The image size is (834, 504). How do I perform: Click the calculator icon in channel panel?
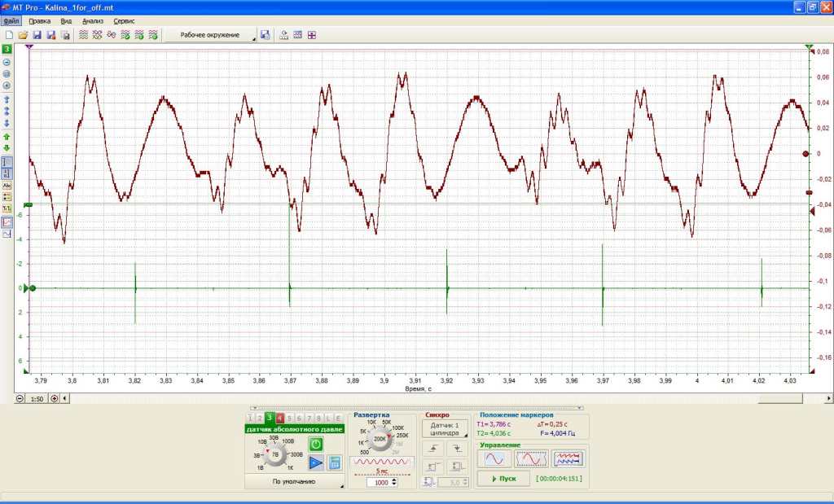tap(335, 462)
